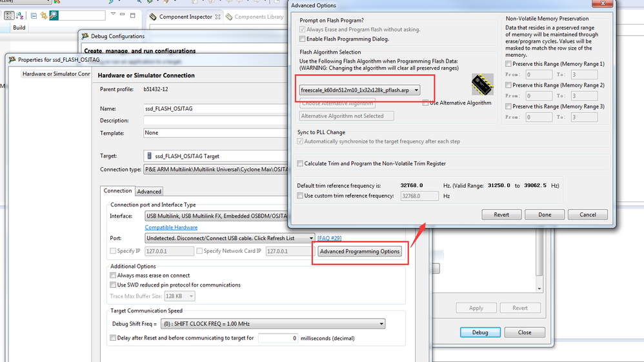Click Revert in Debug Configurations window

[x=520, y=308]
